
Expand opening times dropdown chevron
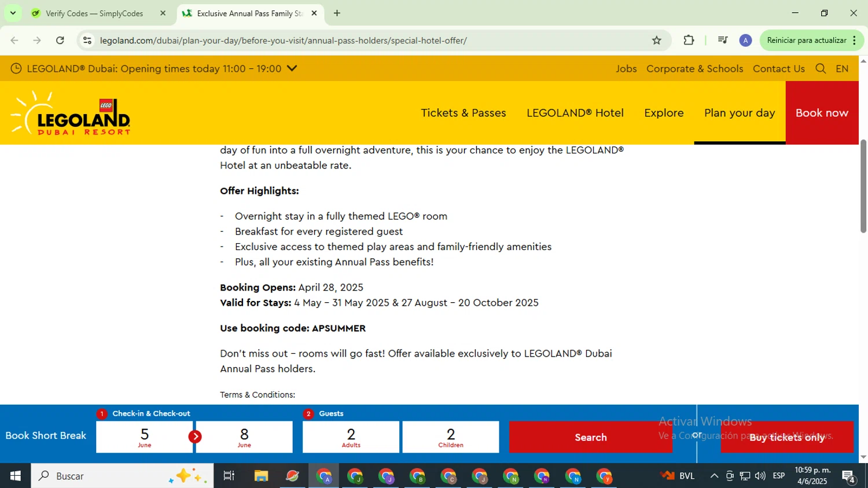[x=292, y=68]
